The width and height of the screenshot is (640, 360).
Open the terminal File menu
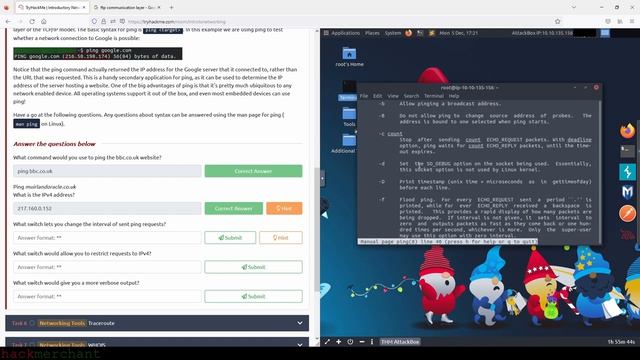pos(364,96)
